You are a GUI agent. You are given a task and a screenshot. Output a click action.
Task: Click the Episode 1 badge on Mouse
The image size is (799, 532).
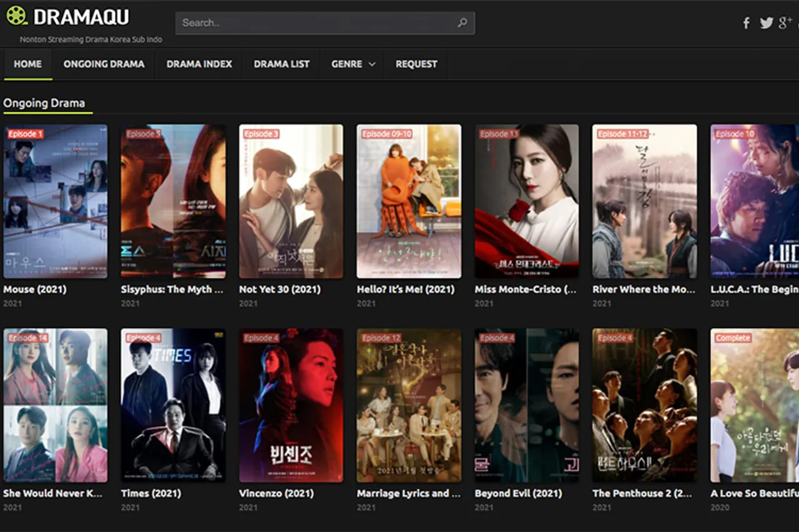(x=26, y=134)
